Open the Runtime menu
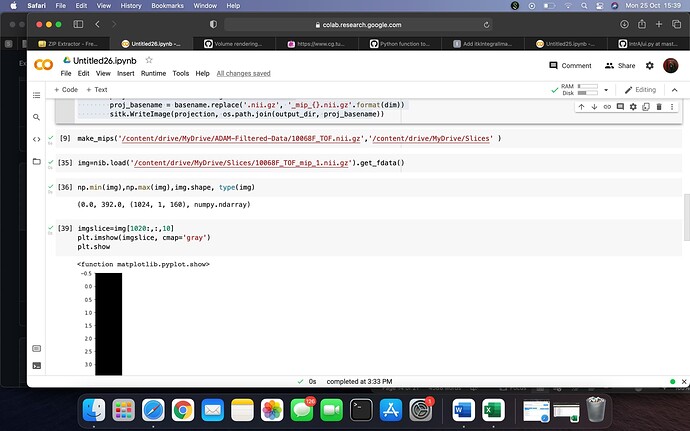This screenshot has width=690, height=431. tap(153, 74)
